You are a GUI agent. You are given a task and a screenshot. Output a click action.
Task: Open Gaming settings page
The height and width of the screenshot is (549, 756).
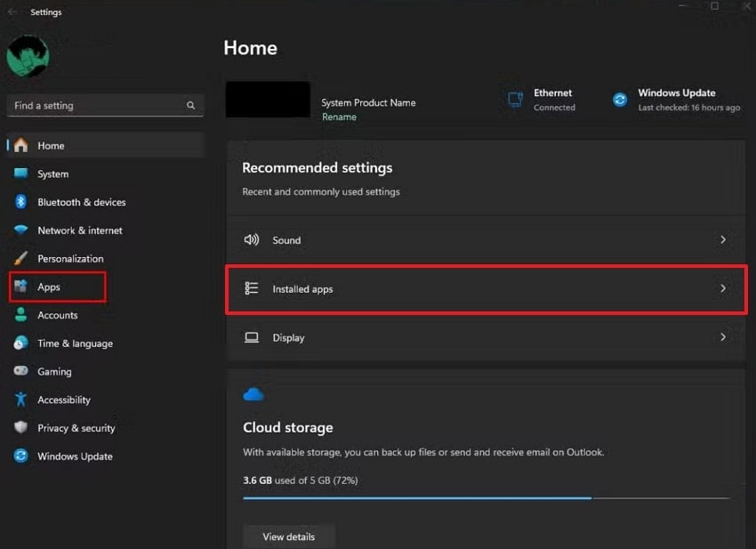tap(107, 371)
